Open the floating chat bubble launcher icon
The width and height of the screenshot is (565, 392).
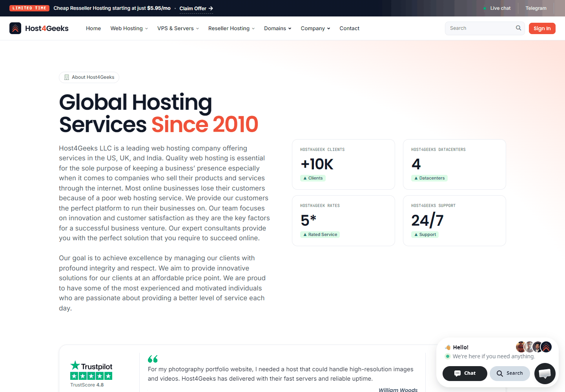click(x=545, y=373)
